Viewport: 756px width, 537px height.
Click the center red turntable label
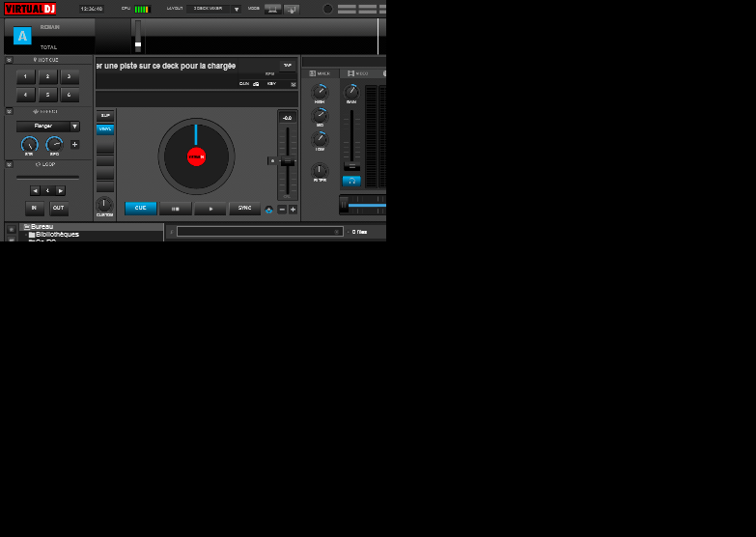tap(196, 156)
